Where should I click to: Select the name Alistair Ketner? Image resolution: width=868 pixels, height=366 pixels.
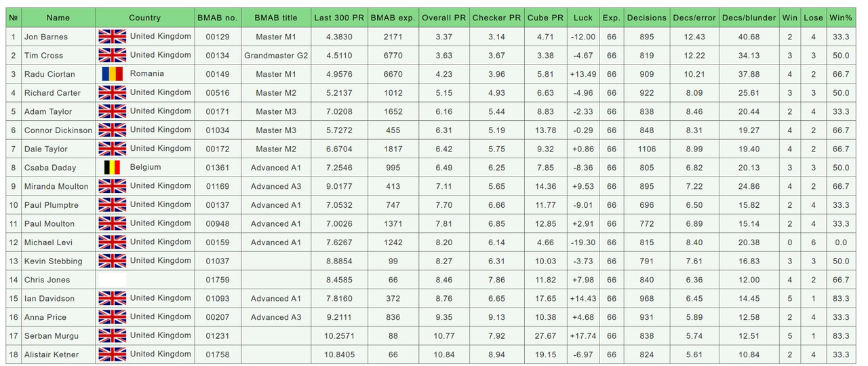52,354
